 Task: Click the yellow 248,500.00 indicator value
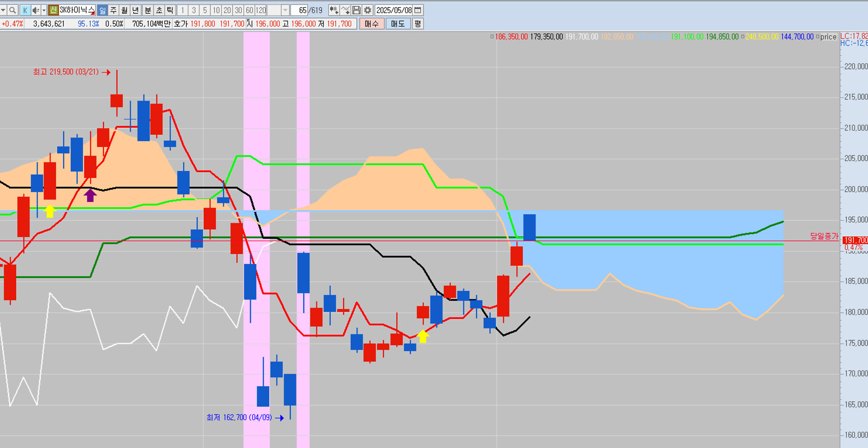(762, 37)
